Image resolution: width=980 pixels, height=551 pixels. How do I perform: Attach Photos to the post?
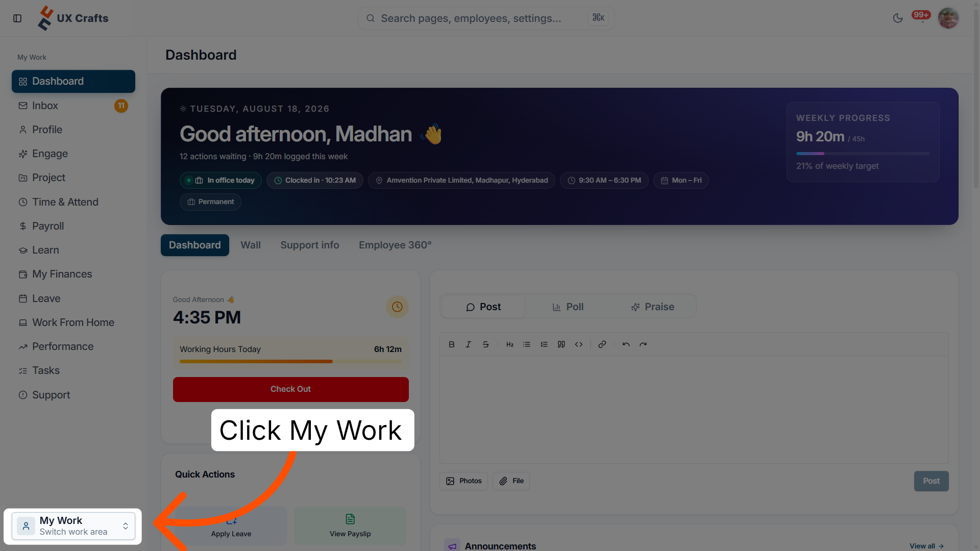point(464,481)
